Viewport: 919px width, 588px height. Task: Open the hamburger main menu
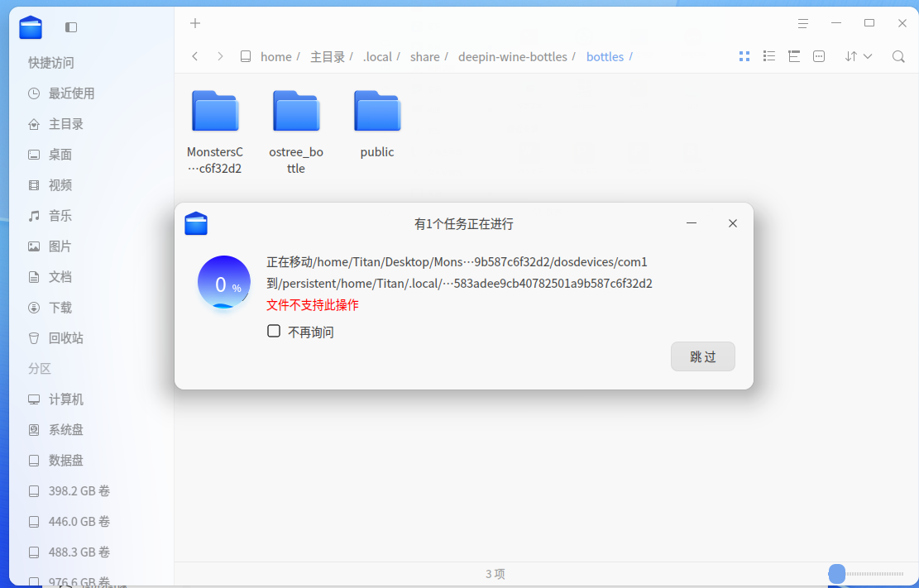point(803,23)
